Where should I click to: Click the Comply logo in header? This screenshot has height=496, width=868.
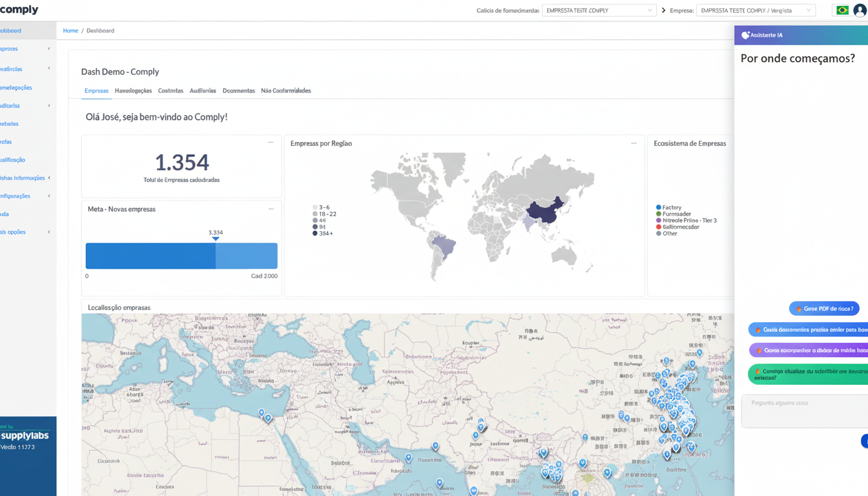point(19,10)
